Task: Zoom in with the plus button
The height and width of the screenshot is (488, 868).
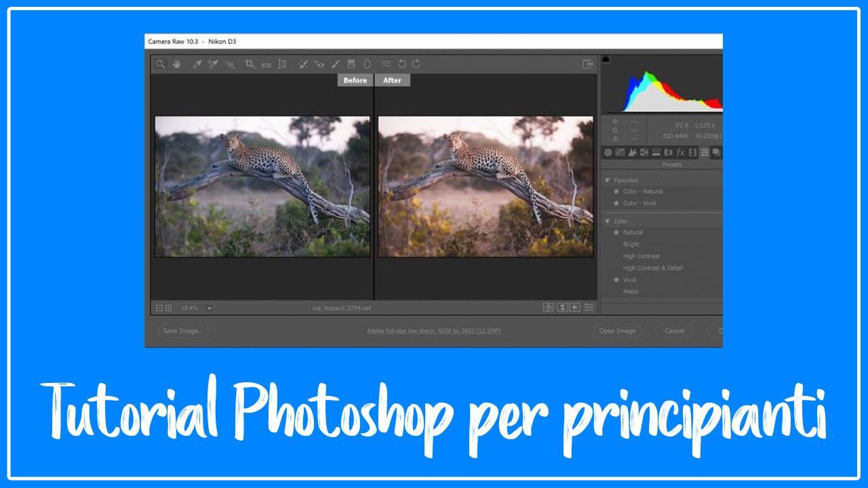Action: pyautogui.click(x=168, y=308)
